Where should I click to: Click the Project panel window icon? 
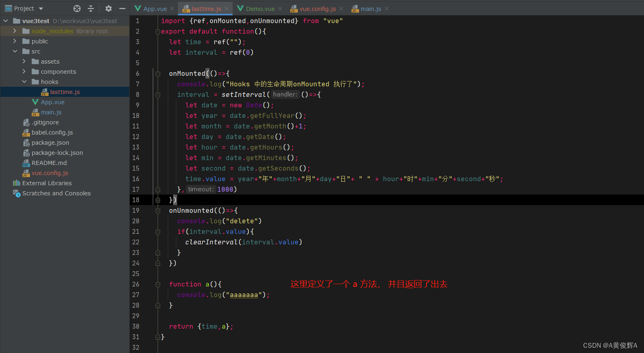(8, 8)
